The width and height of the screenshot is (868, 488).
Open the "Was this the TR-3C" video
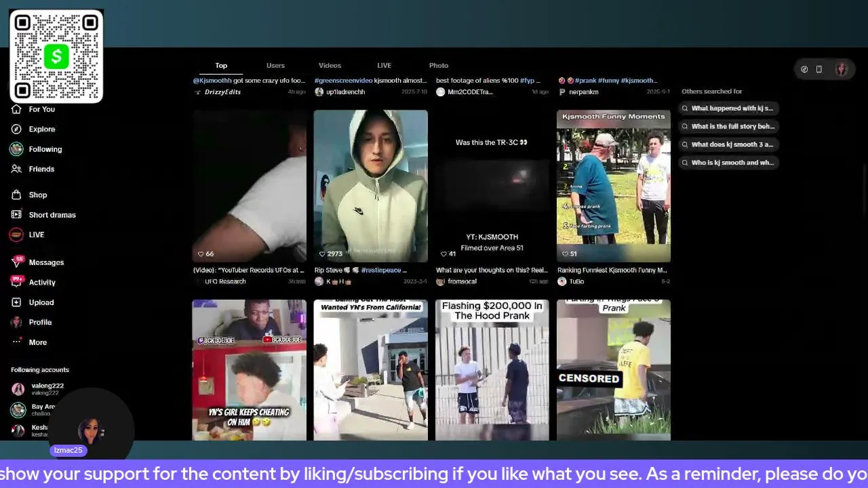(492, 186)
